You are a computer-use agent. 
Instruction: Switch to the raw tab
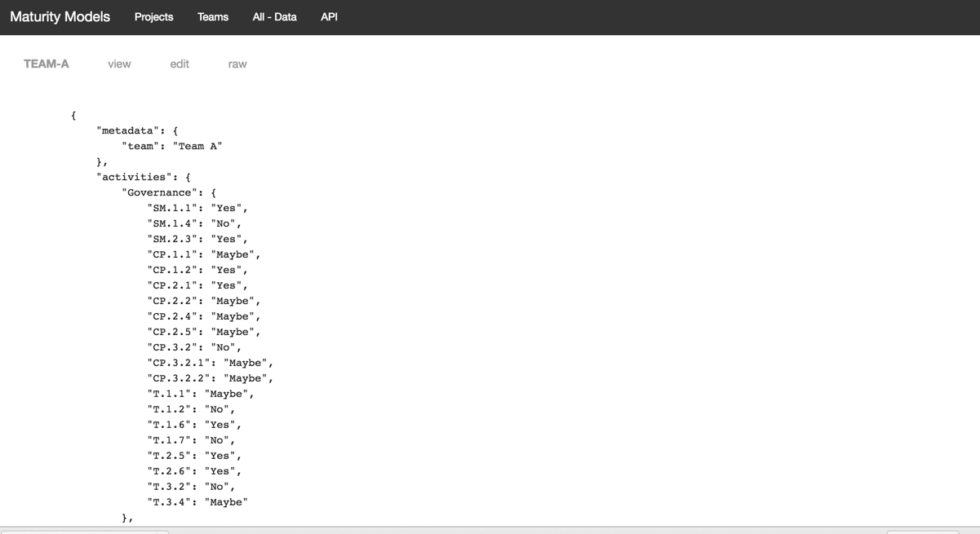[x=237, y=64]
